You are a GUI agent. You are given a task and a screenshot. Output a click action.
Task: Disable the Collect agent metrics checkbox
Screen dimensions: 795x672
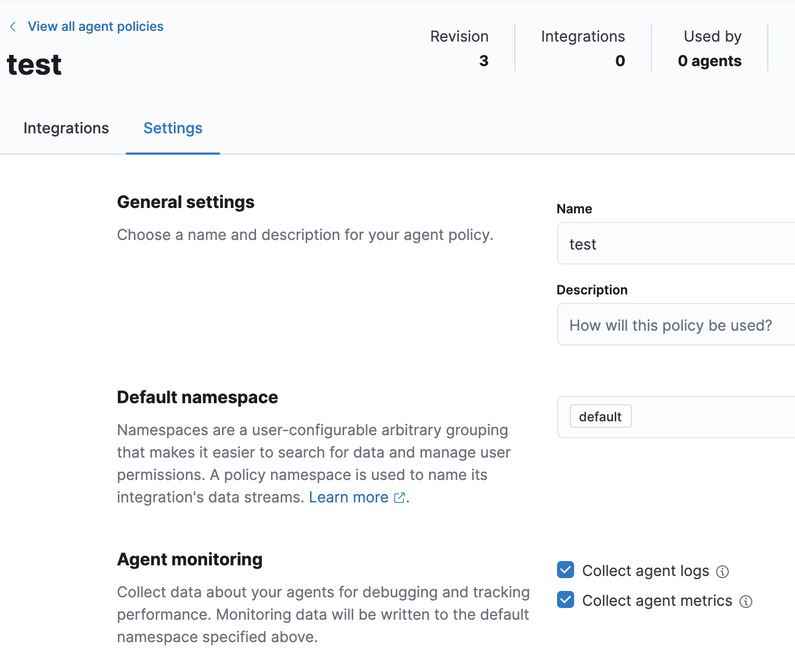click(566, 600)
